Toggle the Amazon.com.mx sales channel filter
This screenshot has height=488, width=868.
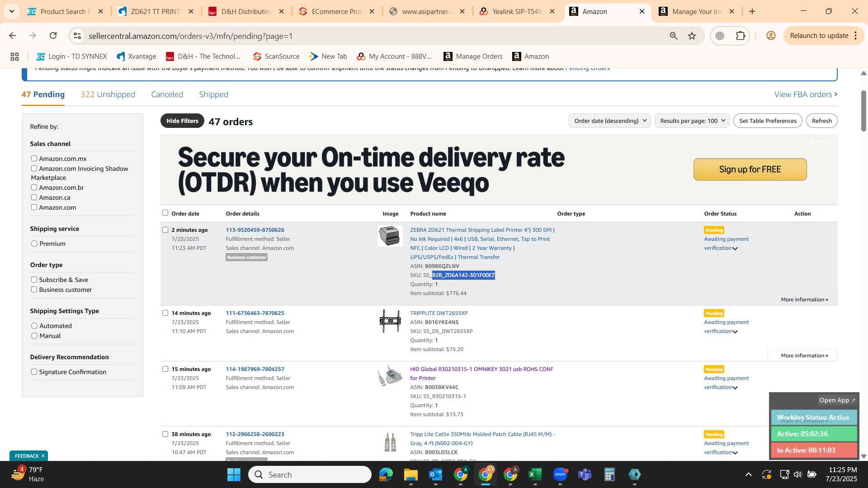pos(34,159)
